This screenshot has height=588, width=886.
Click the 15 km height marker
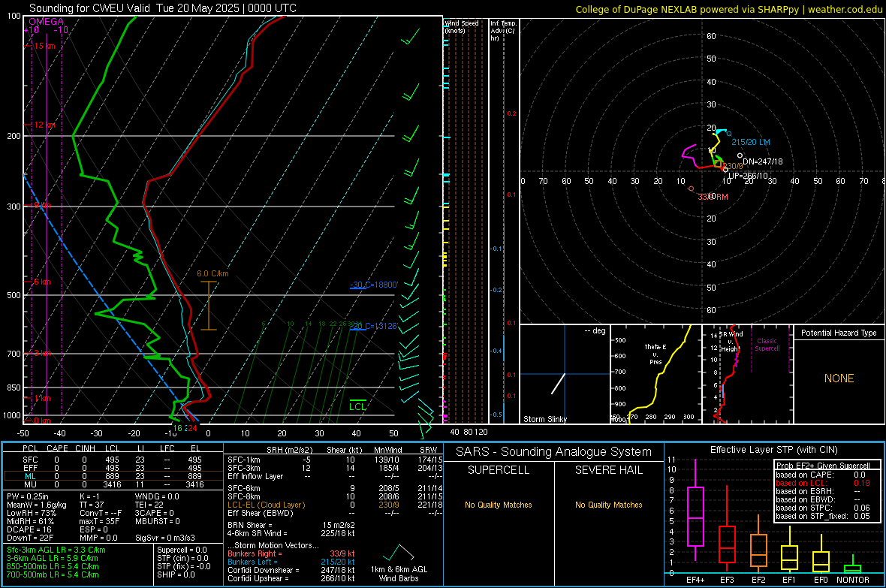44,46
